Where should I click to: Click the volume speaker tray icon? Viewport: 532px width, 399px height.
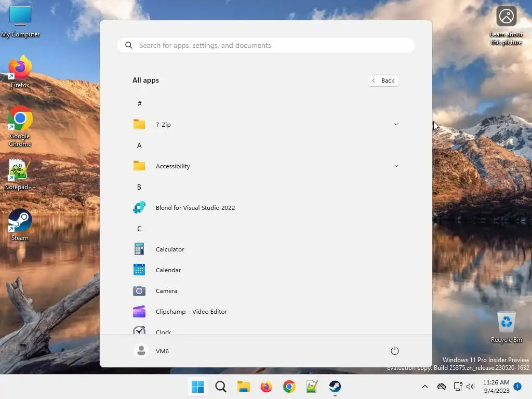click(470, 387)
